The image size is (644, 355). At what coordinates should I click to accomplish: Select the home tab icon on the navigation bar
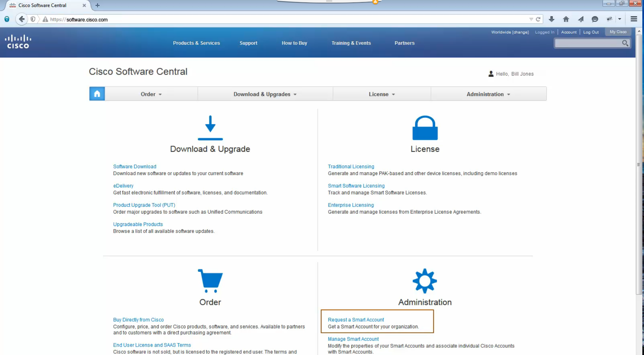tap(97, 94)
